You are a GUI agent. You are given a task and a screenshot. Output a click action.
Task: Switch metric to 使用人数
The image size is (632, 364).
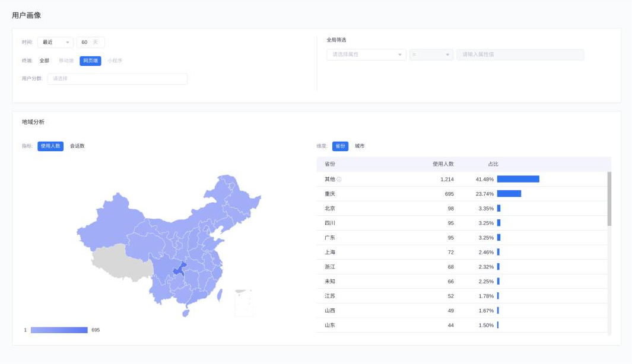pos(50,146)
